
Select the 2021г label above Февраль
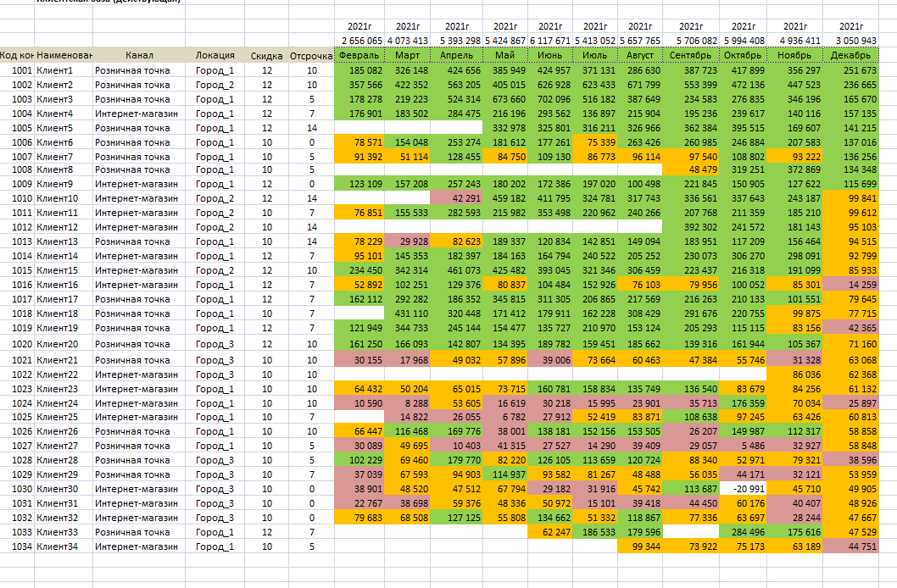click(359, 26)
